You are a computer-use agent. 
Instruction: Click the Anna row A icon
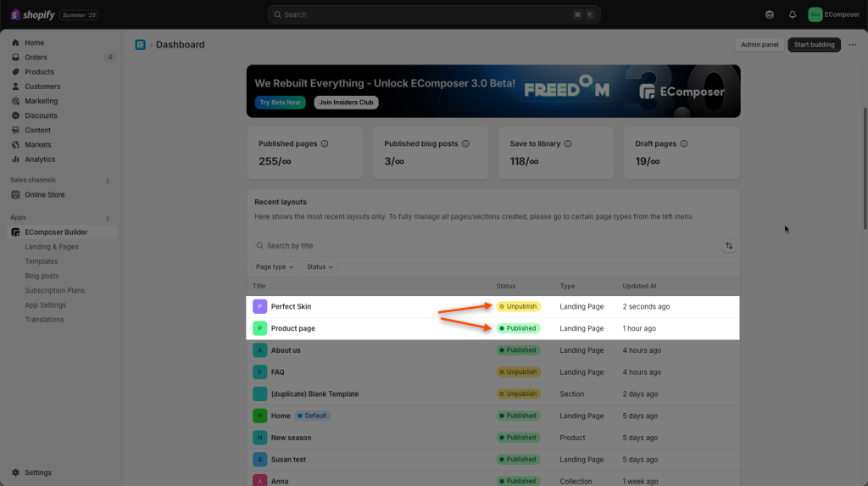[x=259, y=480]
